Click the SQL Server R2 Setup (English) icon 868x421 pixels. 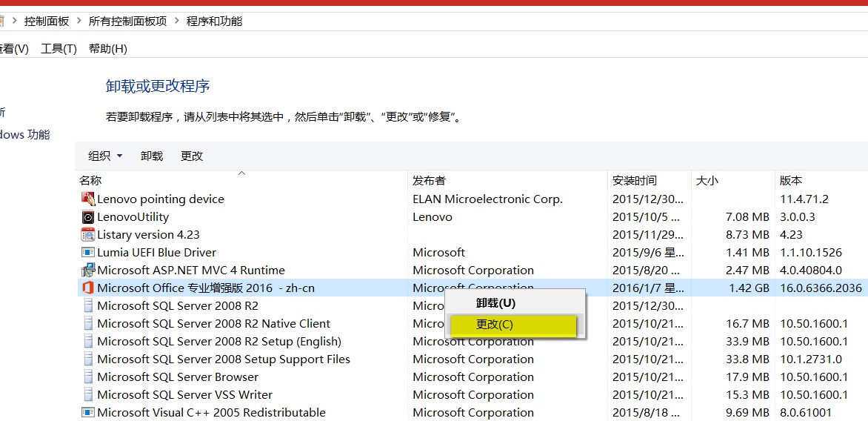(88, 341)
